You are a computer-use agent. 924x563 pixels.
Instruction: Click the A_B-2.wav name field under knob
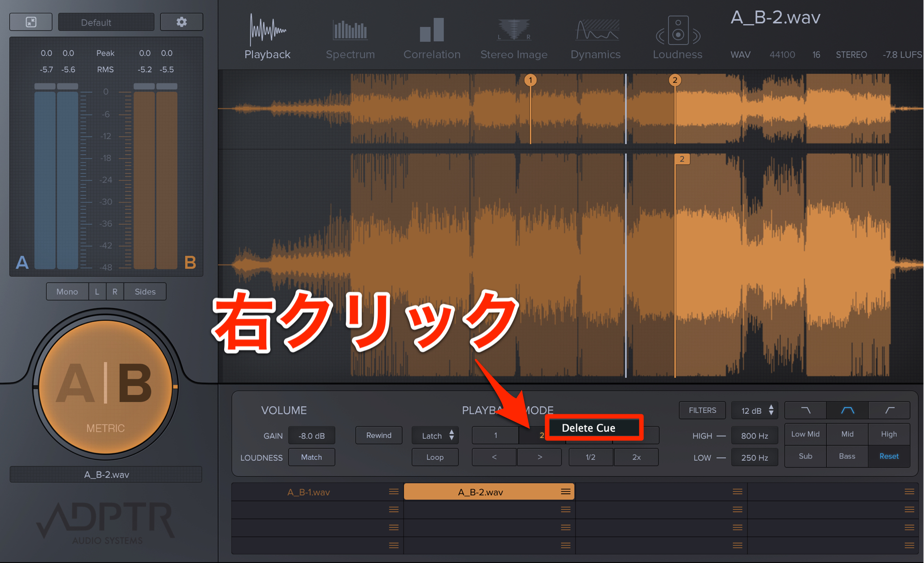[x=106, y=474]
